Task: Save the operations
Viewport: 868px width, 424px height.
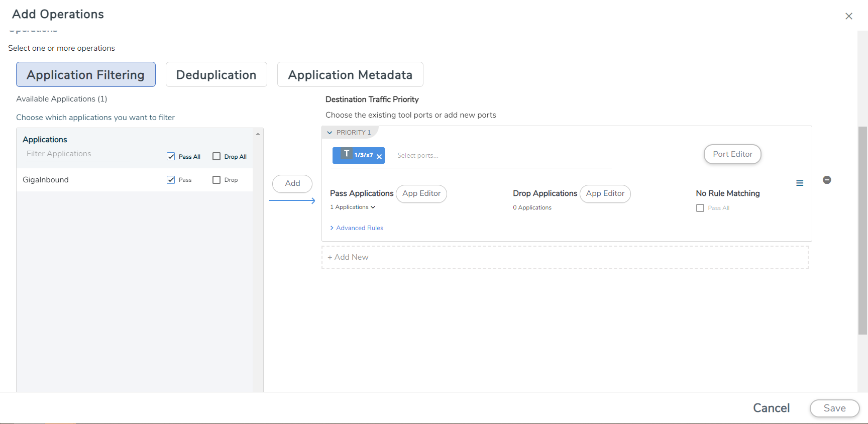Action: tap(835, 408)
